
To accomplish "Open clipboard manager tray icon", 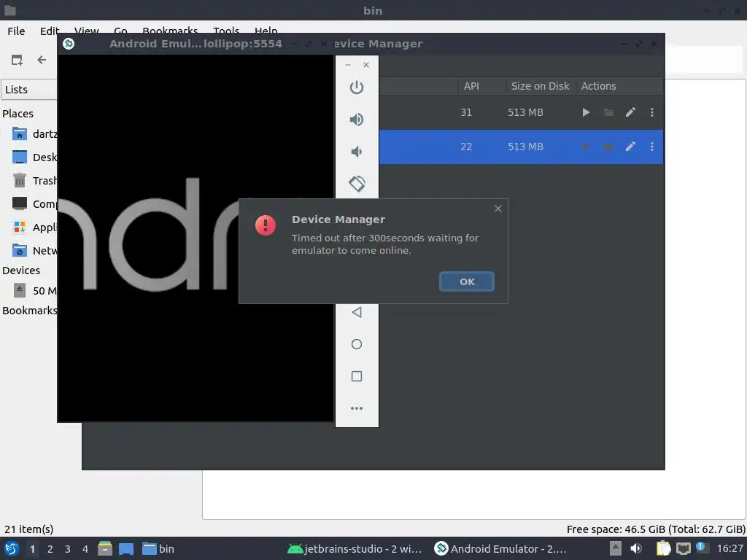I will (x=663, y=548).
